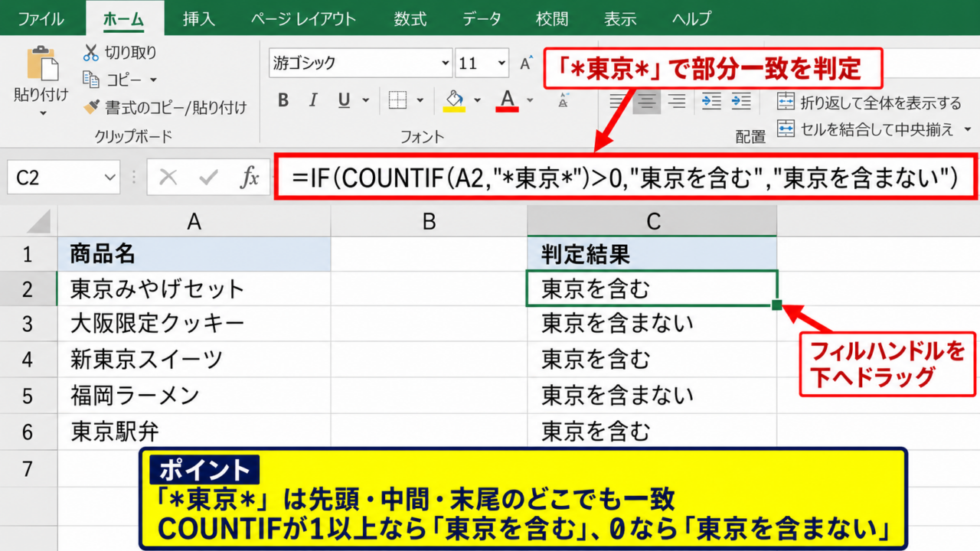Open the Name Box C2 dropdown arrow
Screen dimensions: 980x551
[109, 178]
